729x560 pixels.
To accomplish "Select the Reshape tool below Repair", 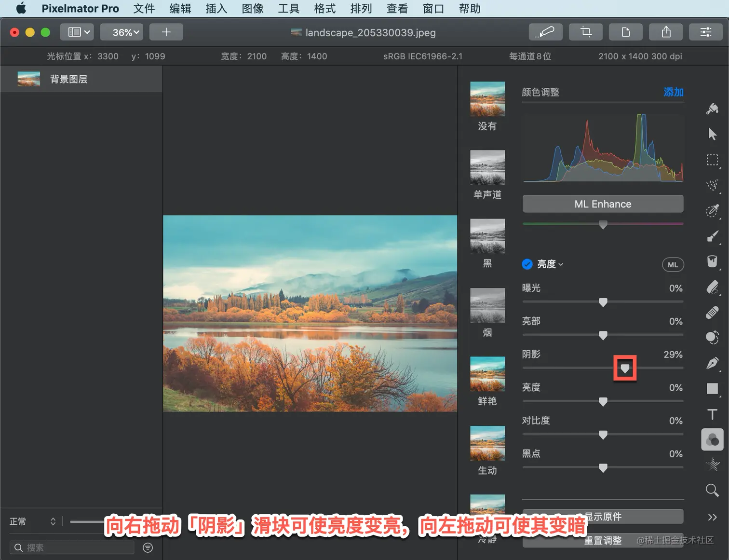I will (x=712, y=338).
